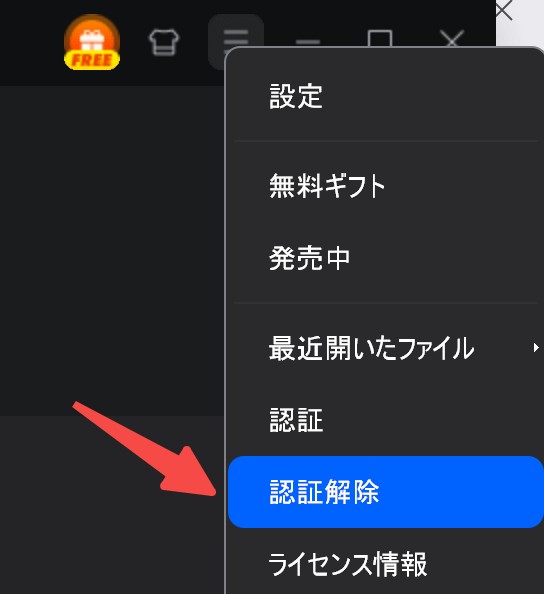Open 設定 from the menu
This screenshot has height=594, width=544.
386,96
